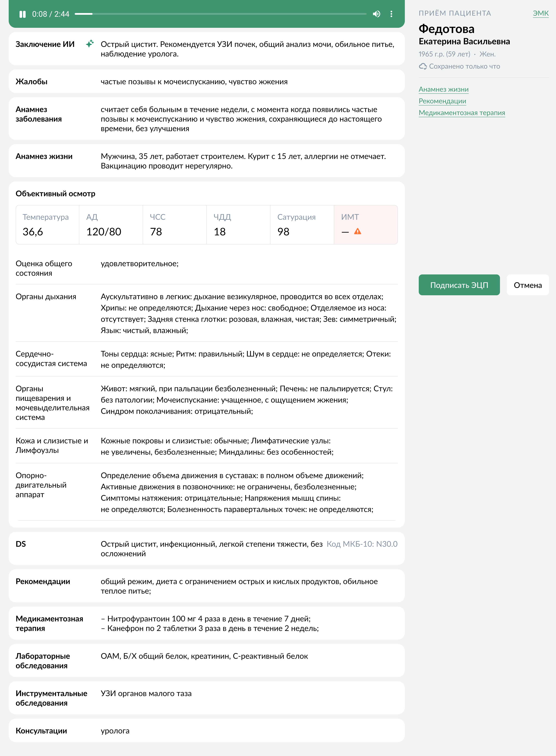The height and width of the screenshot is (756, 556).
Task: Seek on the audio progress bar
Action: tap(220, 14)
